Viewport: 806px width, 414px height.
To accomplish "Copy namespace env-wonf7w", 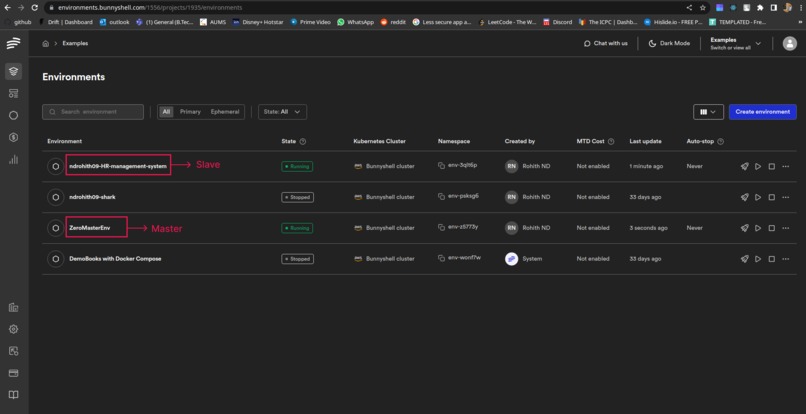I will tap(442, 258).
